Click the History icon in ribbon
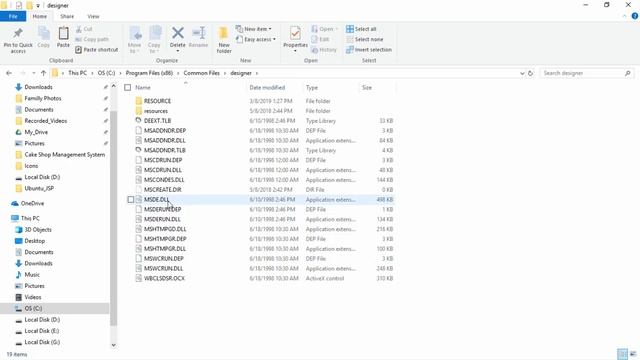Image resolution: width=640 pixels, height=360 pixels. 314,49
